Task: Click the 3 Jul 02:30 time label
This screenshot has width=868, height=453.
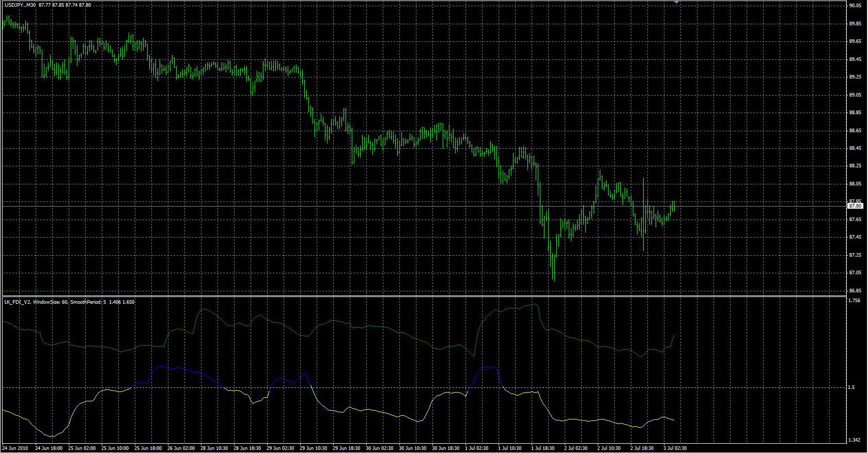Action: [676, 448]
